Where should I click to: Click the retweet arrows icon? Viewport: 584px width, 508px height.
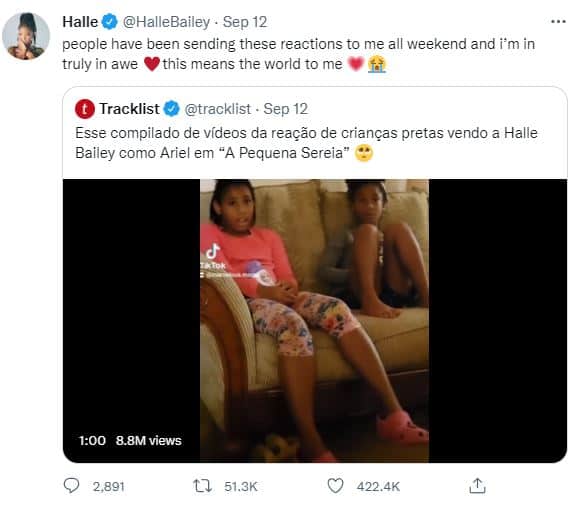[202, 486]
